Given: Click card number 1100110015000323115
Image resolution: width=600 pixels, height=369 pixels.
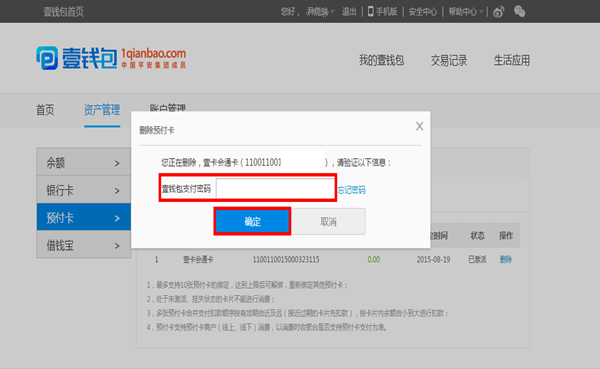Looking at the screenshot, I should coord(285,260).
